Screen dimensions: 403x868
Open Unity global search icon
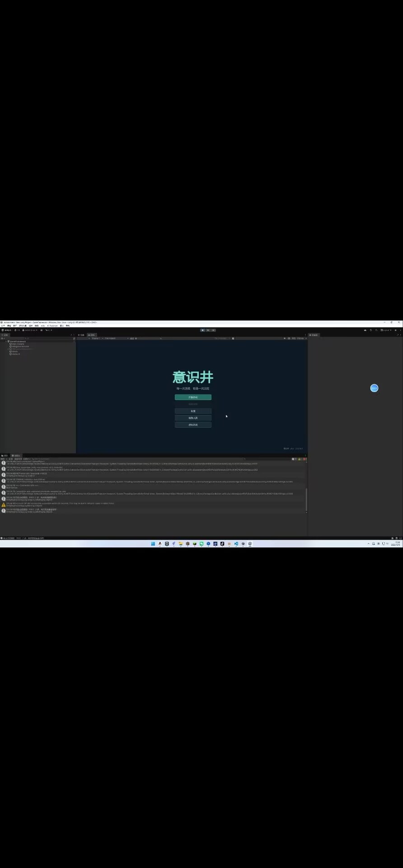point(376,330)
